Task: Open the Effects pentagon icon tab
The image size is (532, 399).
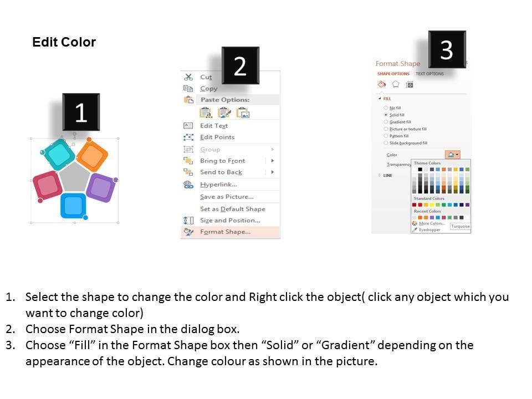Action: click(396, 84)
